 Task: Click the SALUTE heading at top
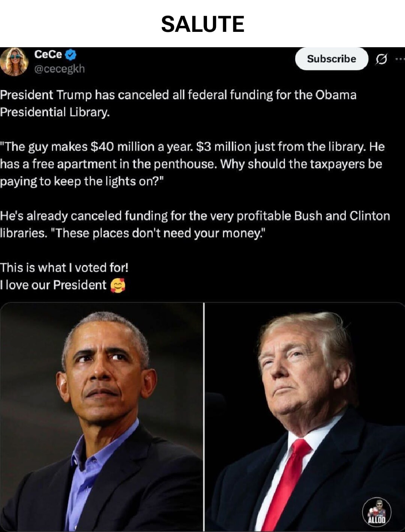202,24
